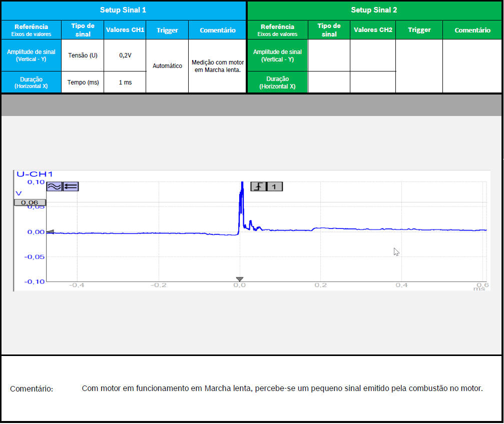Click the left-pointing arrows icon beside coupling
Image resolution: width=504 pixels, height=424 pixels.
(x=71, y=186)
